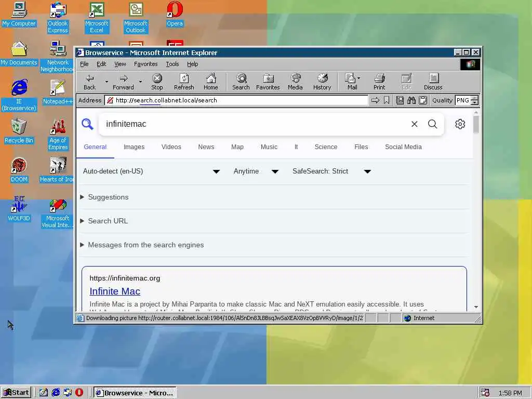Select the Files search tab
Image resolution: width=532 pixels, height=399 pixels.
[x=361, y=147]
